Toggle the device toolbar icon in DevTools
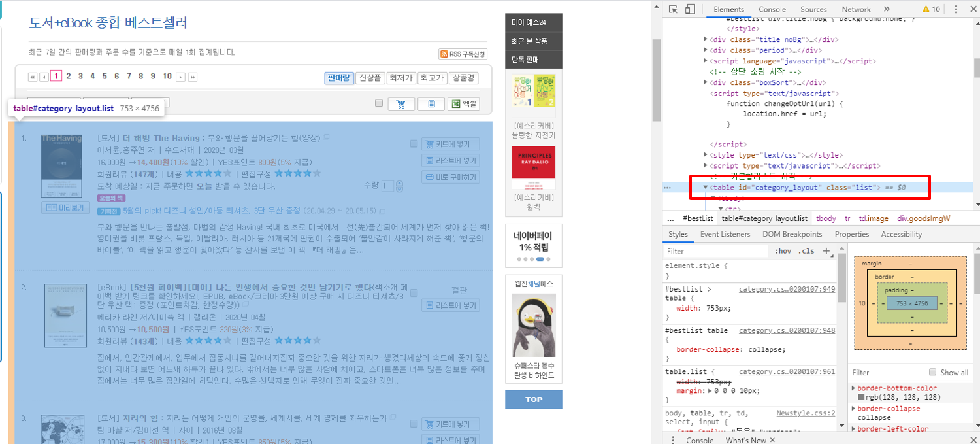This screenshot has width=980, height=444. pyautogui.click(x=690, y=9)
